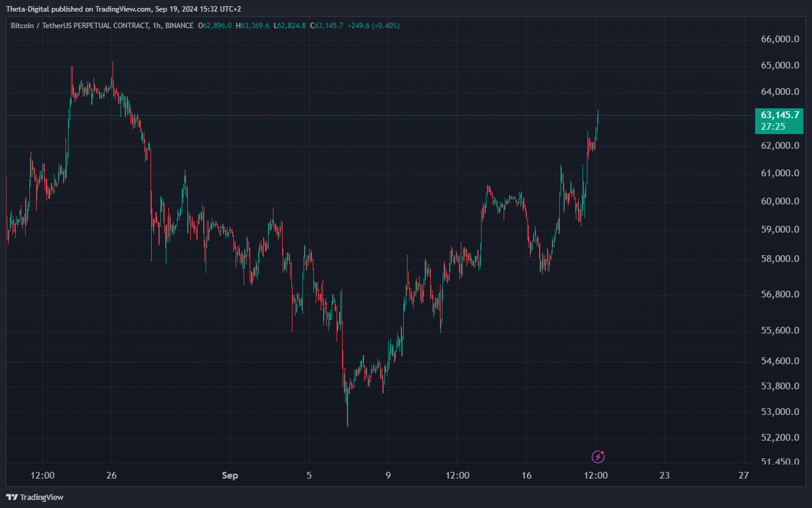
Task: Click the low value L62,824.8
Action: coord(289,26)
